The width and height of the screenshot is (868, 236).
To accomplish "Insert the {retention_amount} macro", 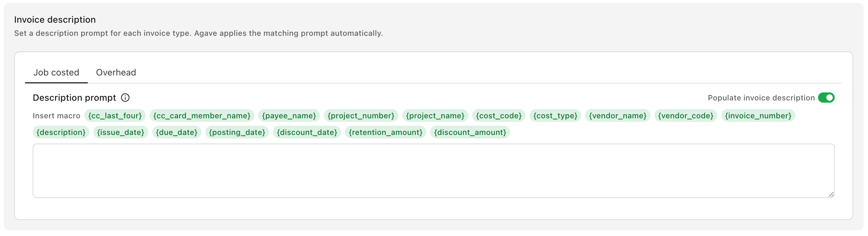I will pyautogui.click(x=386, y=132).
